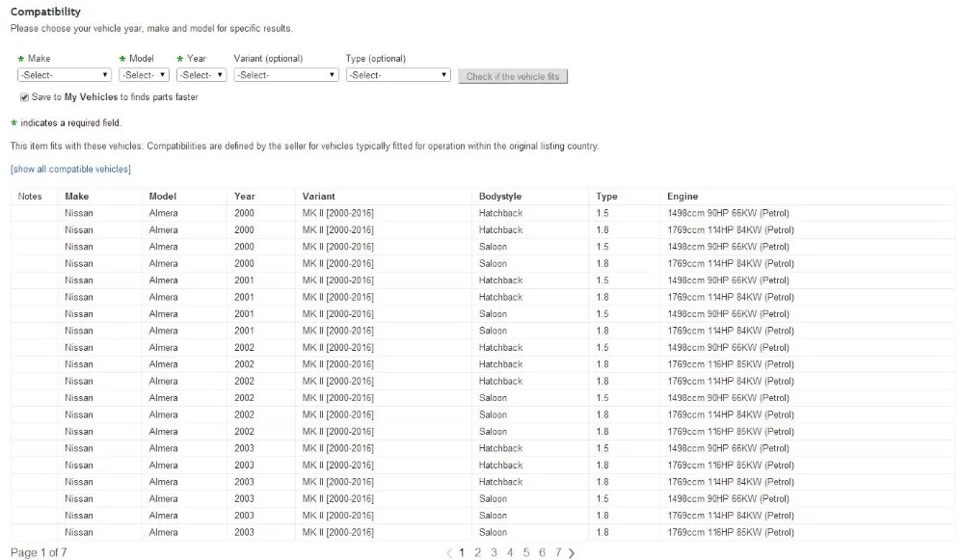Go to previous page arrow
This screenshot has height=560, width=964.
pyautogui.click(x=449, y=553)
